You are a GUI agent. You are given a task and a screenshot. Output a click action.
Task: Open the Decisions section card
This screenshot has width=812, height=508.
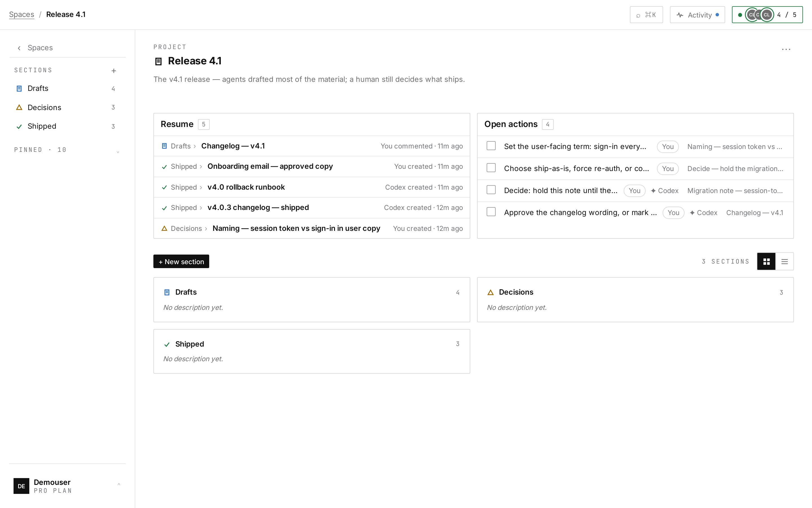pos(635,300)
